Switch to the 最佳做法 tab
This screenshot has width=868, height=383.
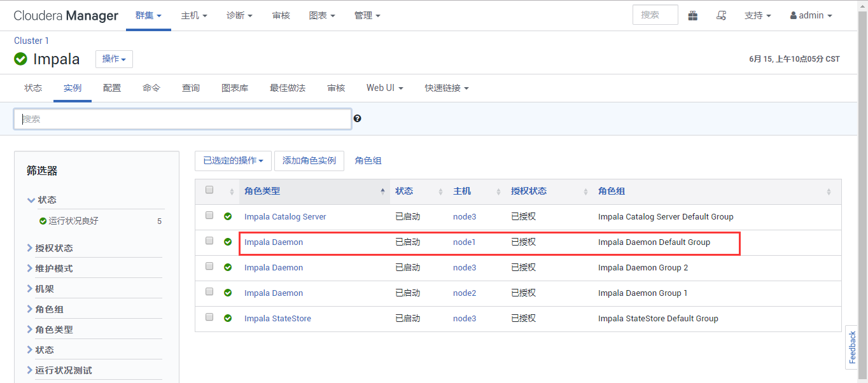coord(288,88)
